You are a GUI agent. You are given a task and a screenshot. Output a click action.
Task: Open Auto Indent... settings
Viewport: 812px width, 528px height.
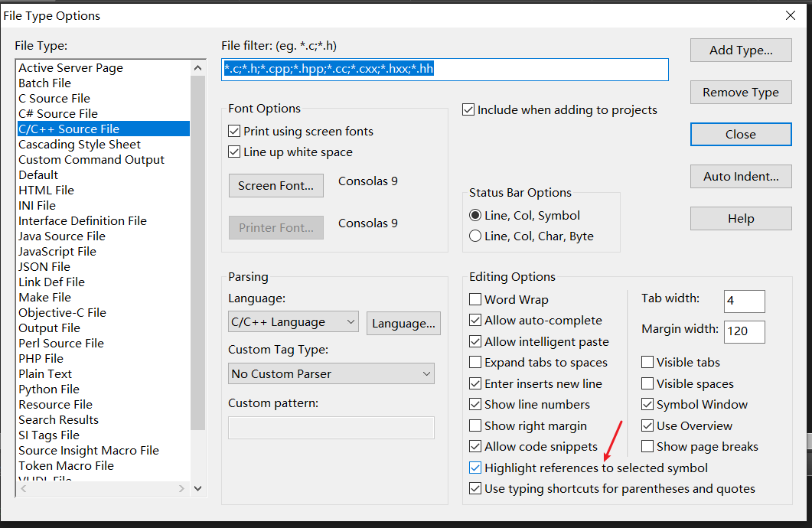pos(740,177)
